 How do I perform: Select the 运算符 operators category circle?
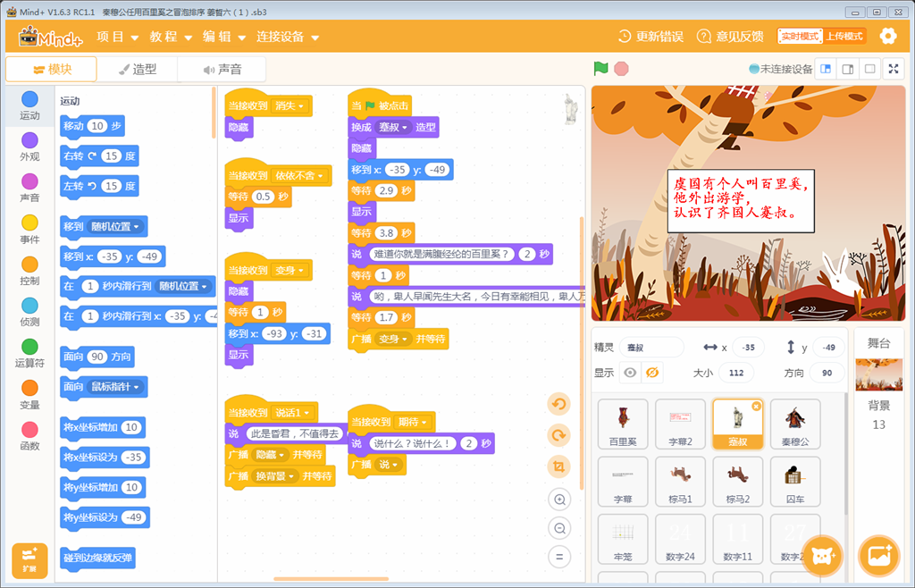pos(29,347)
